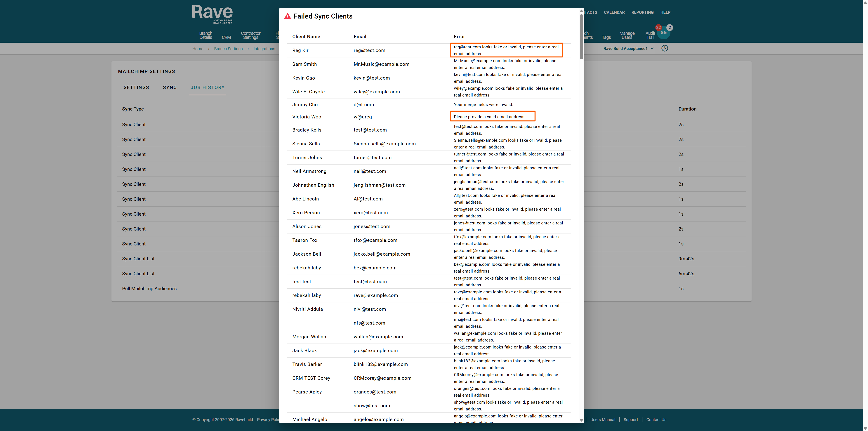Switch to the SETTINGS tab
The height and width of the screenshot is (431, 868).
coord(136,87)
